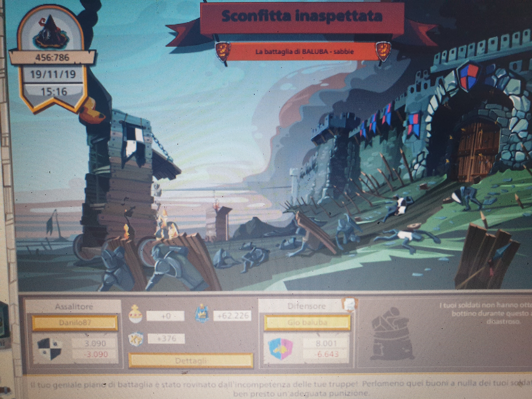The image size is (532, 399).
Task: Click the royal orb honor icon
Action: point(135,314)
